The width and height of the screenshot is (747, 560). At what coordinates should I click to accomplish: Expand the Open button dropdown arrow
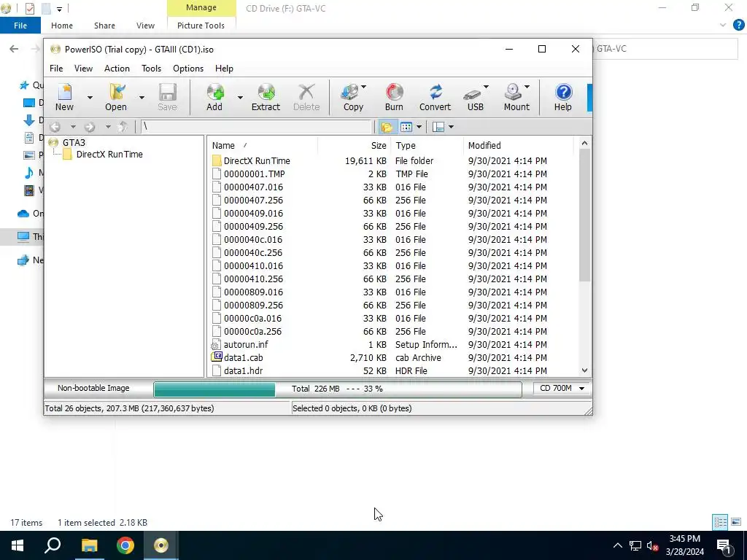[142, 97]
